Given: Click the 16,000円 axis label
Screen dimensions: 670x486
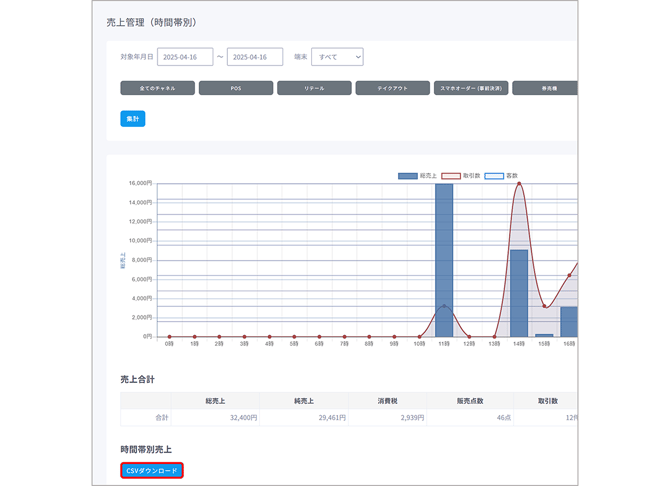Looking at the screenshot, I should click(x=140, y=183).
